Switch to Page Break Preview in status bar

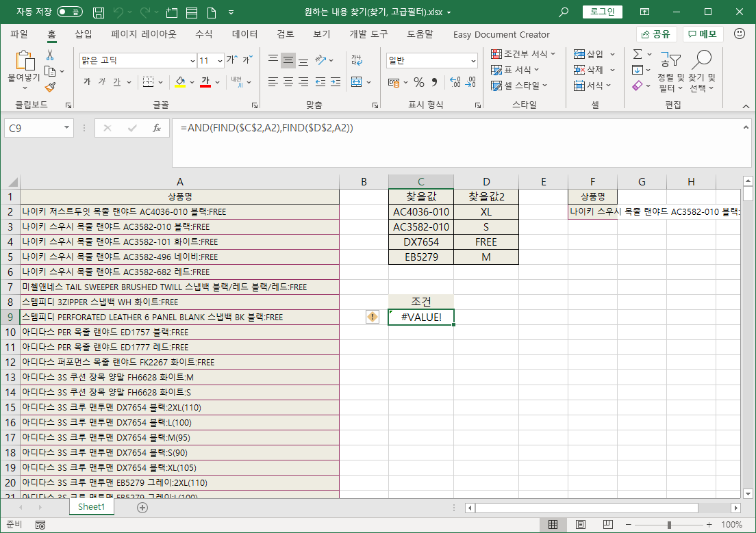pyautogui.click(x=608, y=524)
